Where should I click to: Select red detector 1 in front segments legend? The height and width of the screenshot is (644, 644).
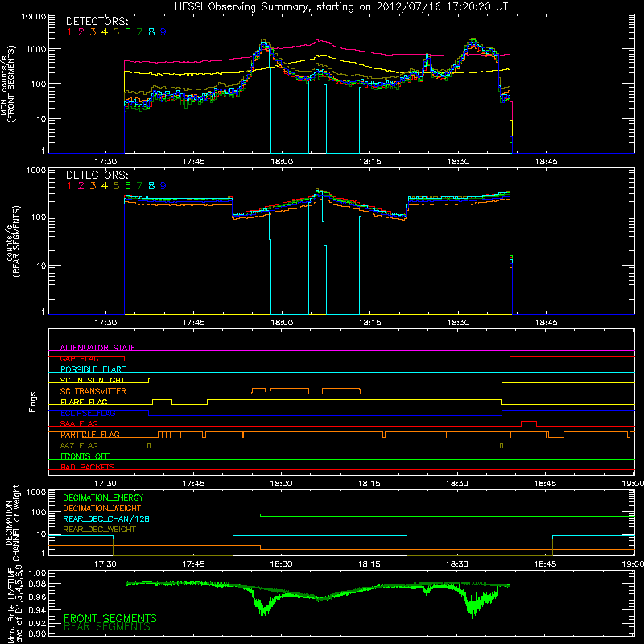coord(69,32)
